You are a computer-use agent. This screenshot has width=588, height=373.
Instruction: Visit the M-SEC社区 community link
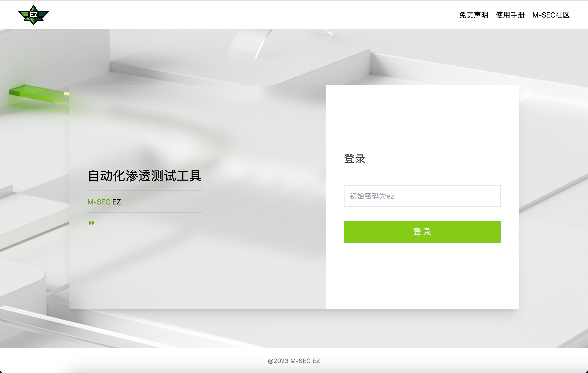551,15
